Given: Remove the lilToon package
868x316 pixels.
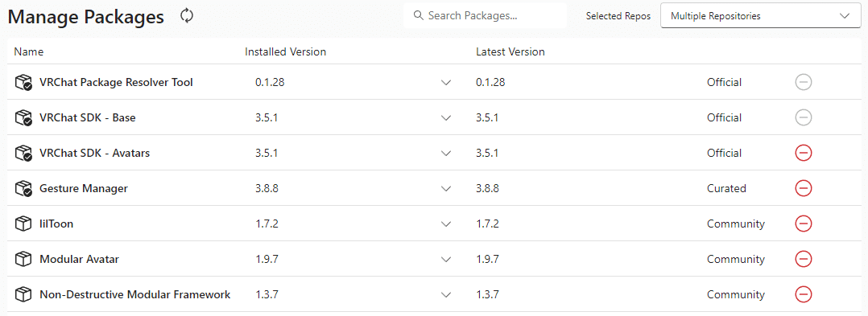Looking at the screenshot, I should 804,224.
